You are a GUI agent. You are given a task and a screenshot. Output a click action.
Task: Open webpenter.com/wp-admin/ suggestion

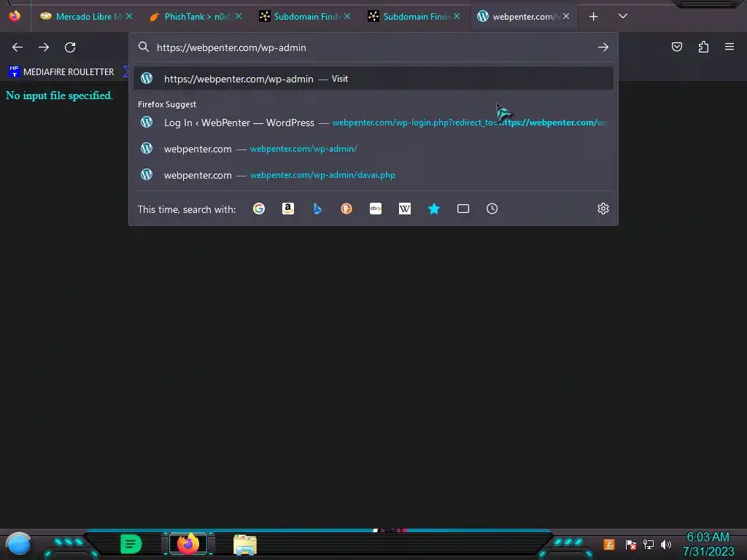[373, 149]
